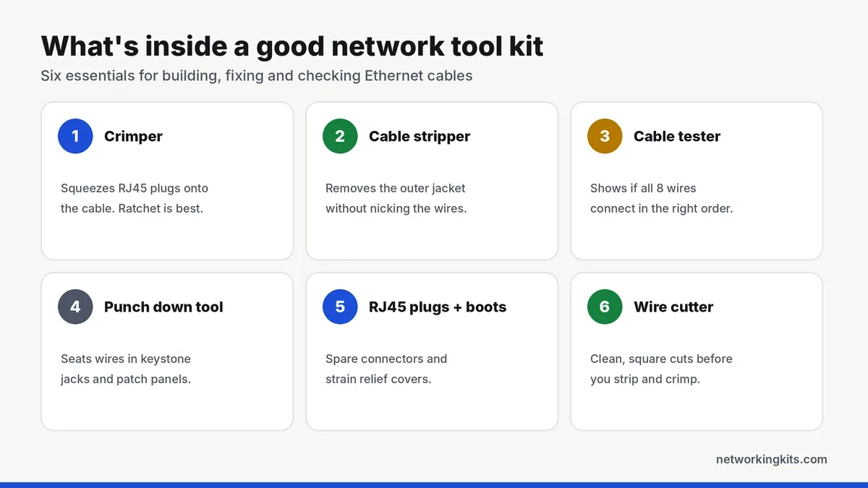The width and height of the screenshot is (868, 488).
Task: Click text 'Spare connectors and'
Action: (386, 359)
